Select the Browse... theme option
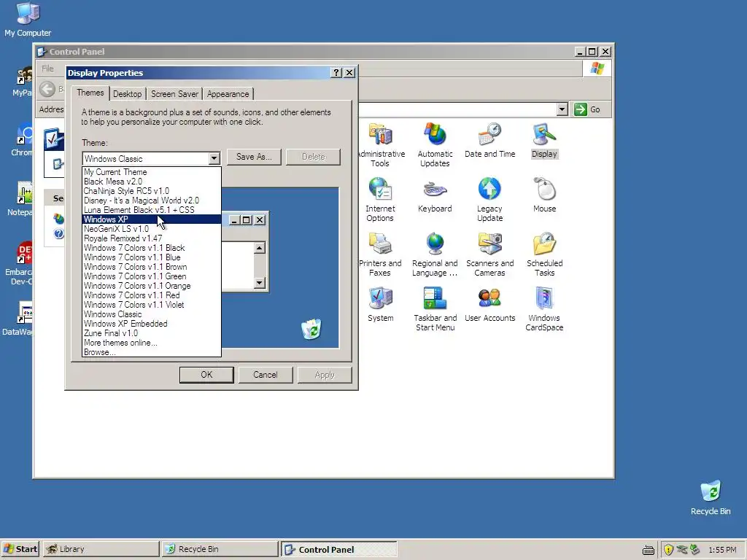This screenshot has width=747, height=560. click(152, 352)
